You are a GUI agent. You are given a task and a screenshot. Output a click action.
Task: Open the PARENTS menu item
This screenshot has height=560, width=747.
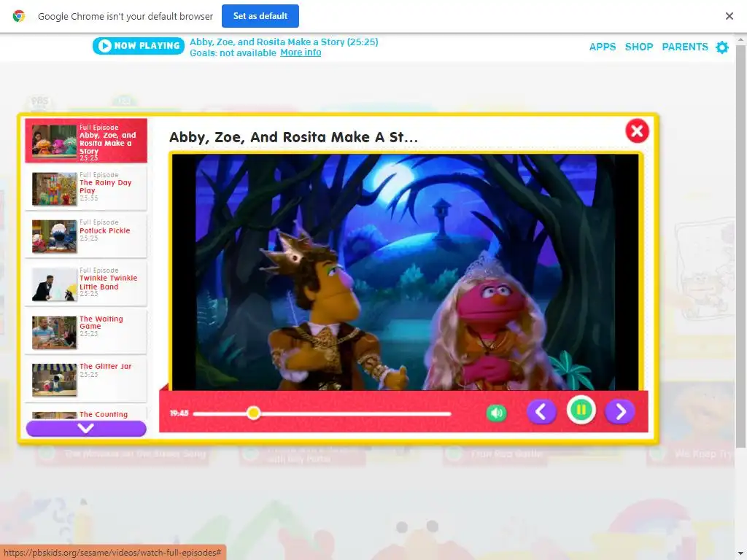[x=684, y=47]
